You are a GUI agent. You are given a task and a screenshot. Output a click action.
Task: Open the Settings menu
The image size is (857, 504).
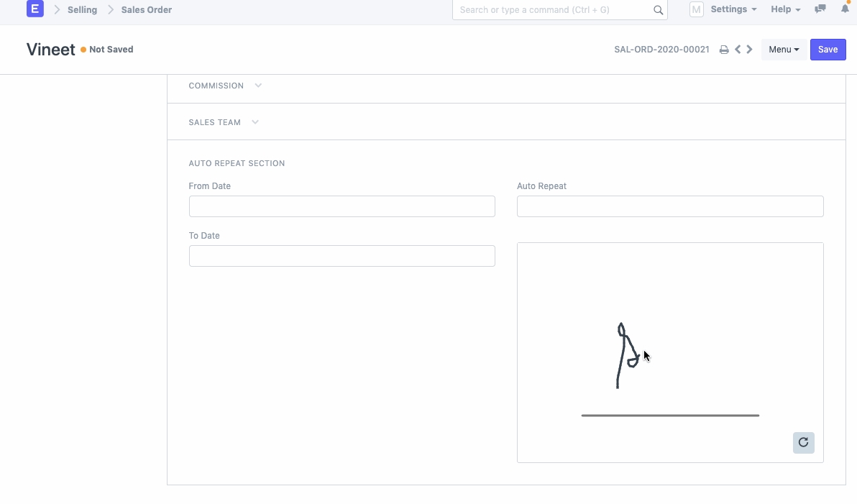733,9
